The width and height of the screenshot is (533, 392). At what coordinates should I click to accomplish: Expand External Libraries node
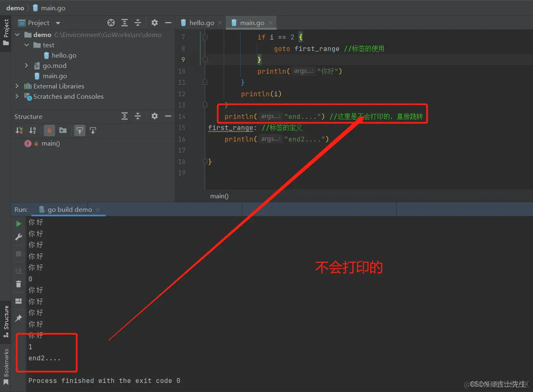[x=17, y=86]
